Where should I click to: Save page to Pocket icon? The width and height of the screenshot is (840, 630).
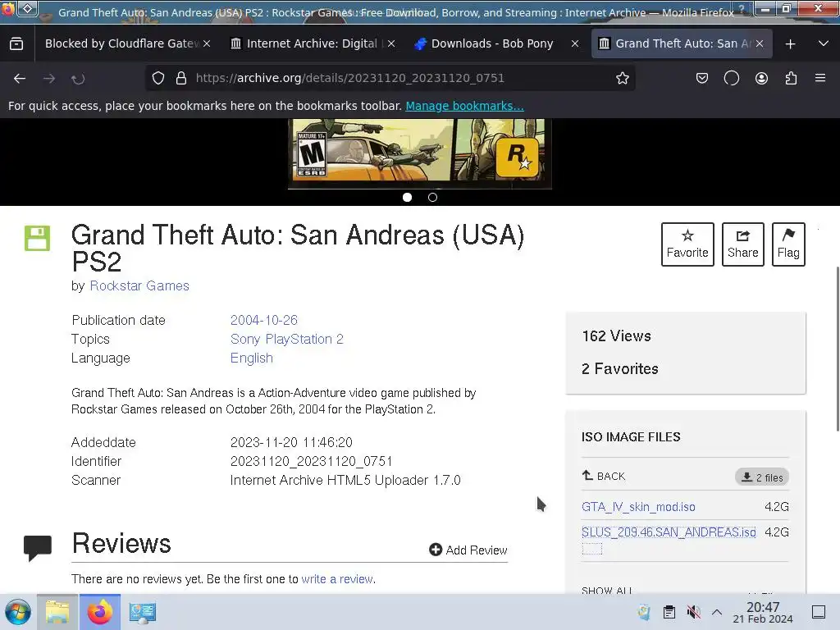pyautogui.click(x=702, y=78)
